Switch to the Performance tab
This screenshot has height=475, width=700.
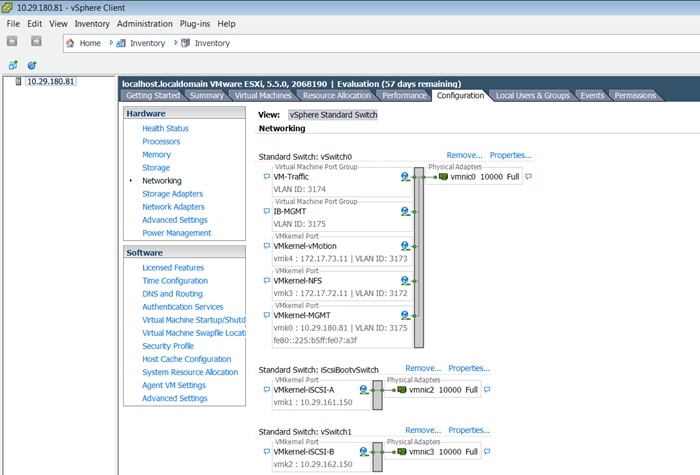tap(404, 96)
